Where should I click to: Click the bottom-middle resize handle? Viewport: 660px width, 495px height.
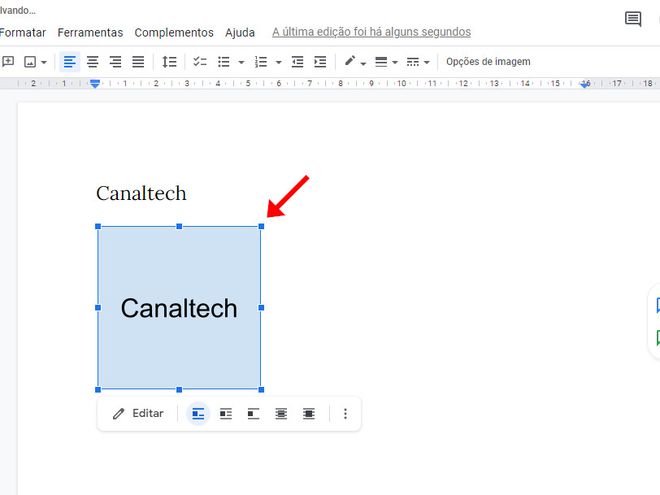point(179,390)
